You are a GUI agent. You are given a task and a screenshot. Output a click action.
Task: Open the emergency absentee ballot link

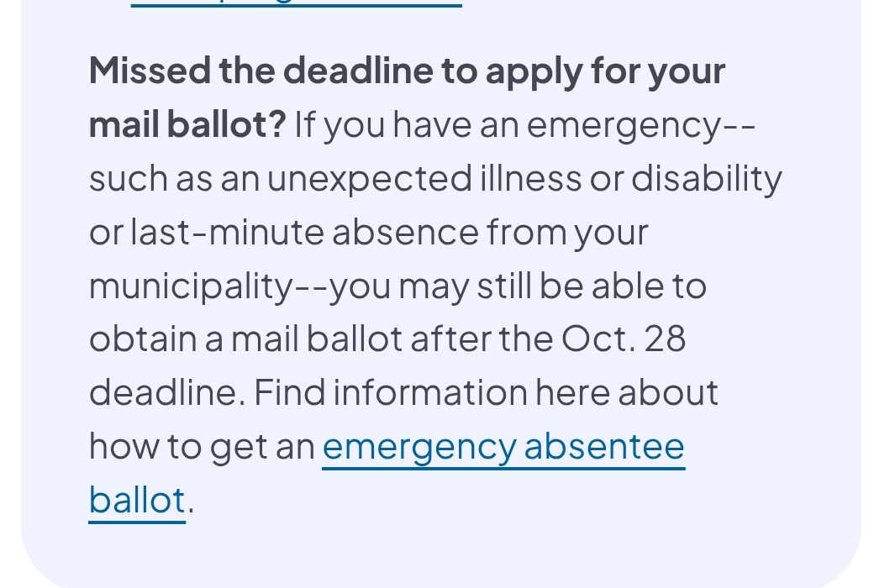(503, 447)
